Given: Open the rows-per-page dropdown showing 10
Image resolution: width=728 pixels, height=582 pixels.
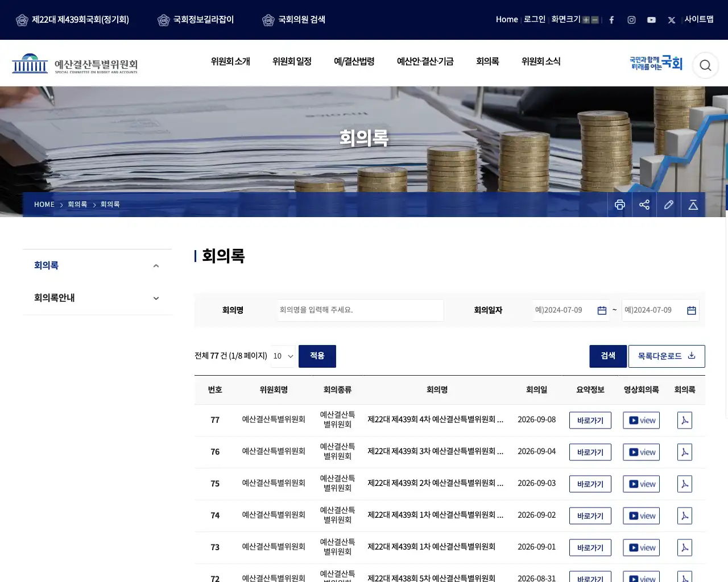Looking at the screenshot, I should 283,356.
